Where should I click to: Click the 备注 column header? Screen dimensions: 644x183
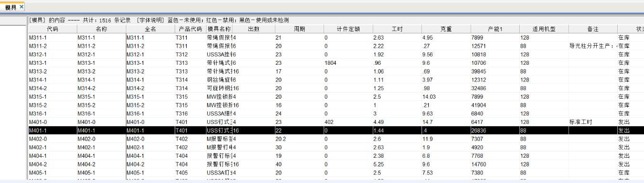click(592, 29)
